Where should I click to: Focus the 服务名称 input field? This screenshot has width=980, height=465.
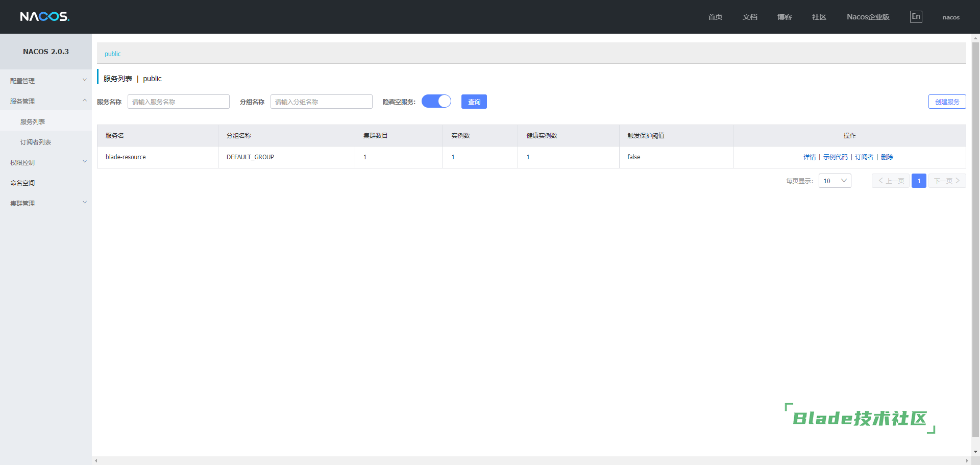point(179,102)
